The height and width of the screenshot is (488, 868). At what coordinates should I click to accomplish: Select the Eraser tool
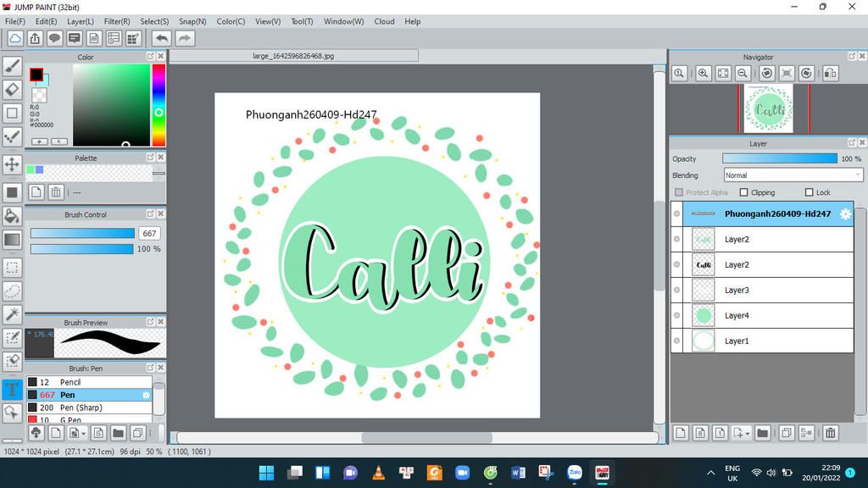tap(12, 90)
